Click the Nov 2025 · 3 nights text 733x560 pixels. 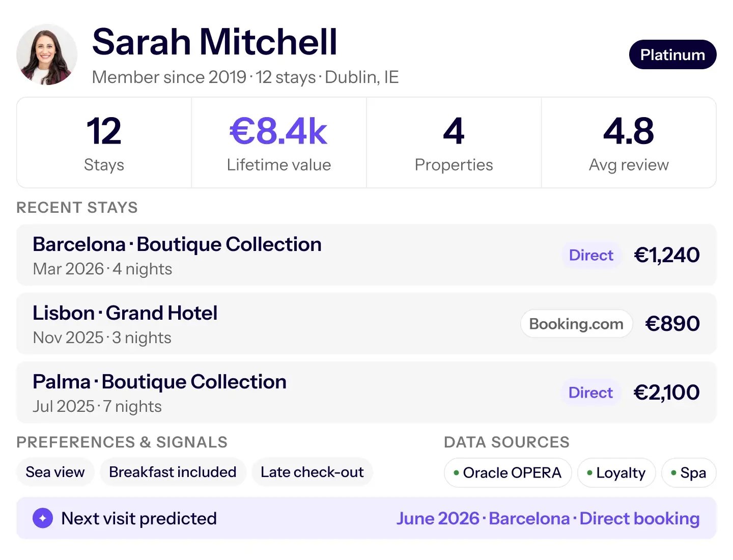coord(102,338)
